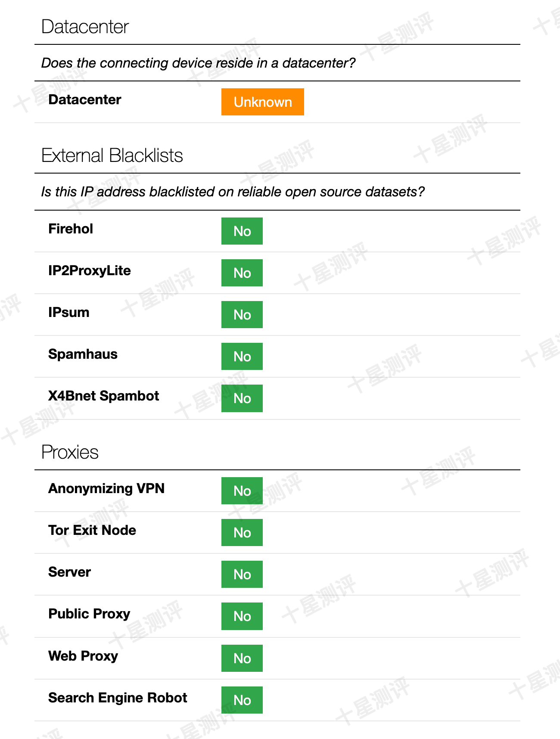560x739 pixels.
Task: Select the Firehol row label
Action: [71, 229]
